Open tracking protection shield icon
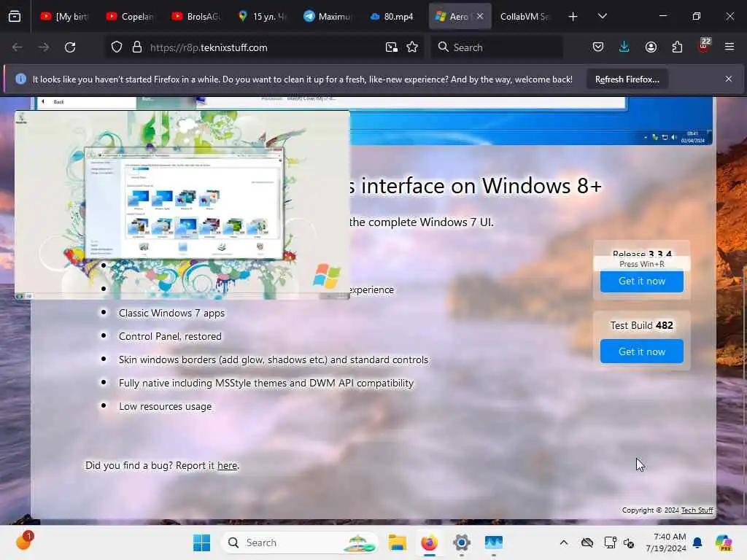Screen dimensions: 747x560 tap(117, 47)
